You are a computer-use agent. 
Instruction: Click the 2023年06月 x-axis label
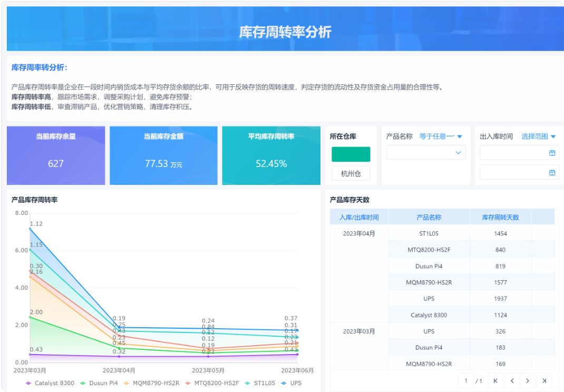[297, 370]
